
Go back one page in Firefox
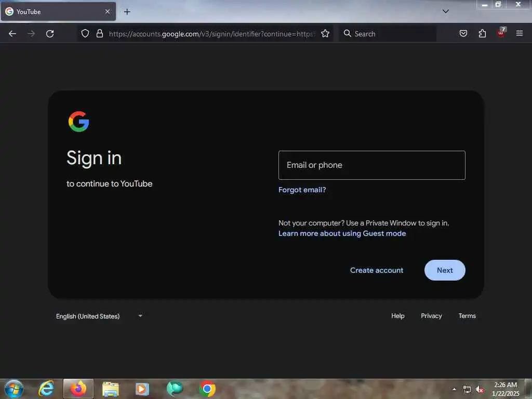click(x=12, y=34)
